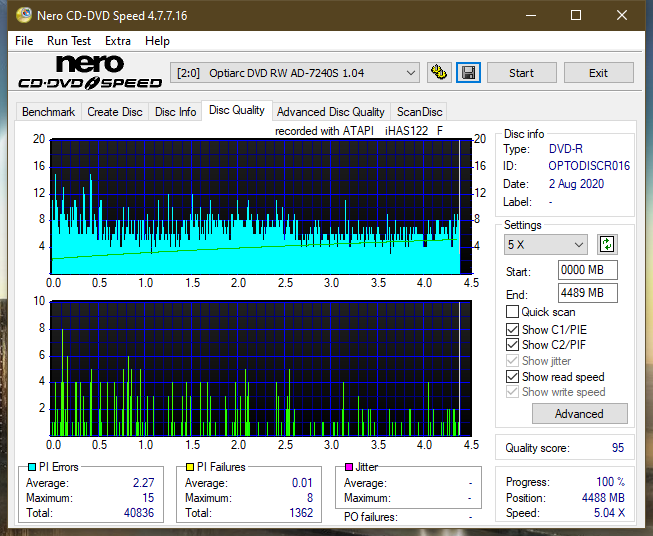The height and width of the screenshot is (536, 653).
Task: Open the File menu
Action: (24, 41)
